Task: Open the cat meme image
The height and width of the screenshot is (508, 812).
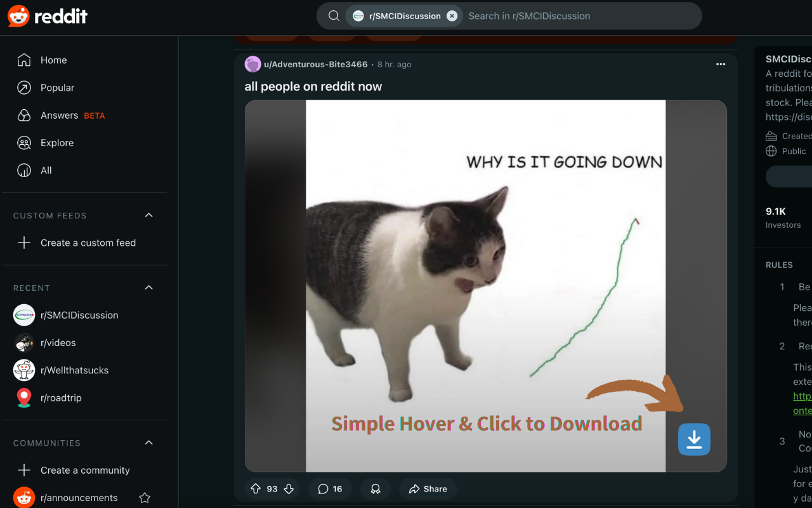Action: coord(485,286)
